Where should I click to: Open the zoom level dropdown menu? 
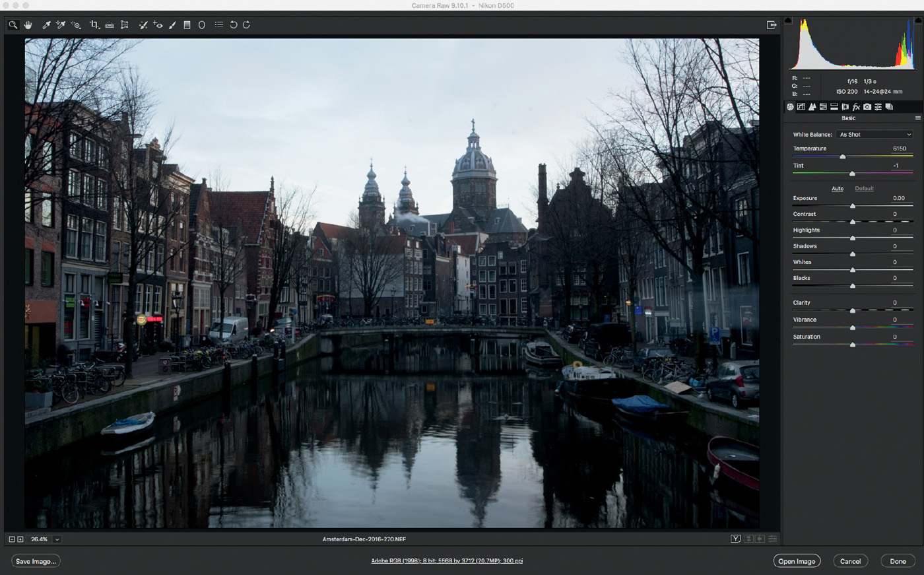pos(57,539)
